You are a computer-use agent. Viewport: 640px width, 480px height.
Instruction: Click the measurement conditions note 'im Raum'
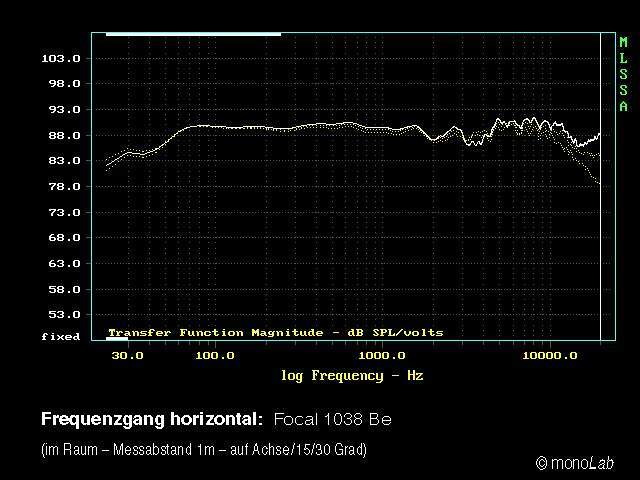point(204,450)
